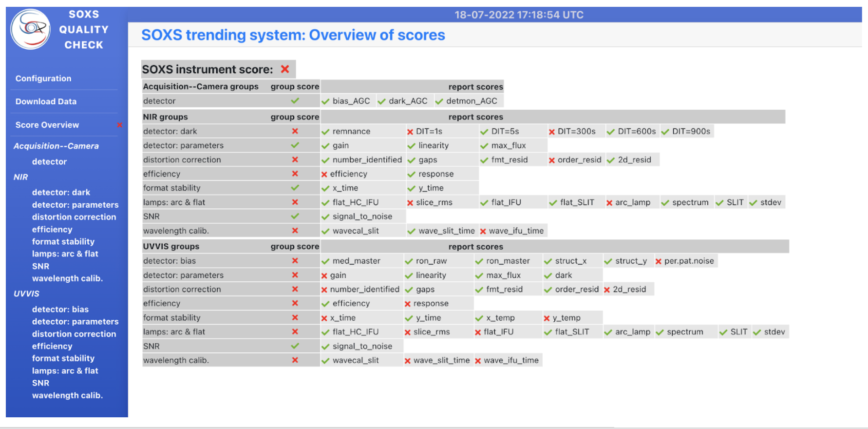The width and height of the screenshot is (868, 429).
Task: Click the UVVIS wavelength calib. group score cross
Action: (x=295, y=360)
